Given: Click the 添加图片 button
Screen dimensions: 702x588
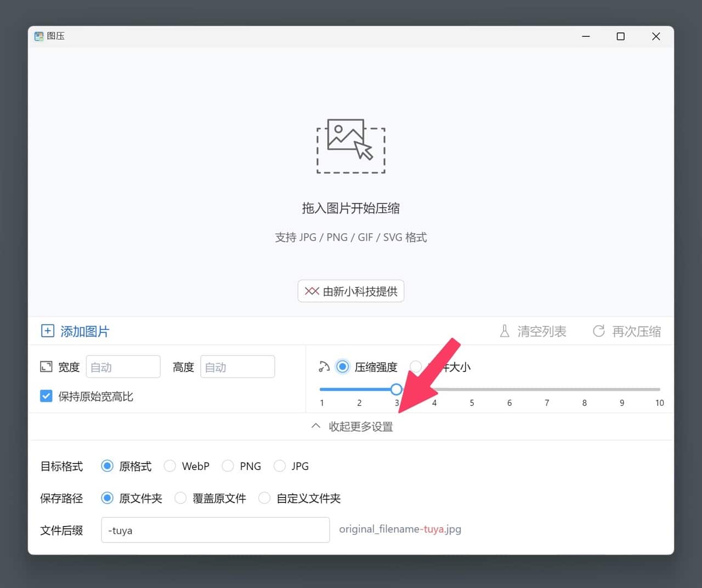Looking at the screenshot, I should (x=75, y=331).
